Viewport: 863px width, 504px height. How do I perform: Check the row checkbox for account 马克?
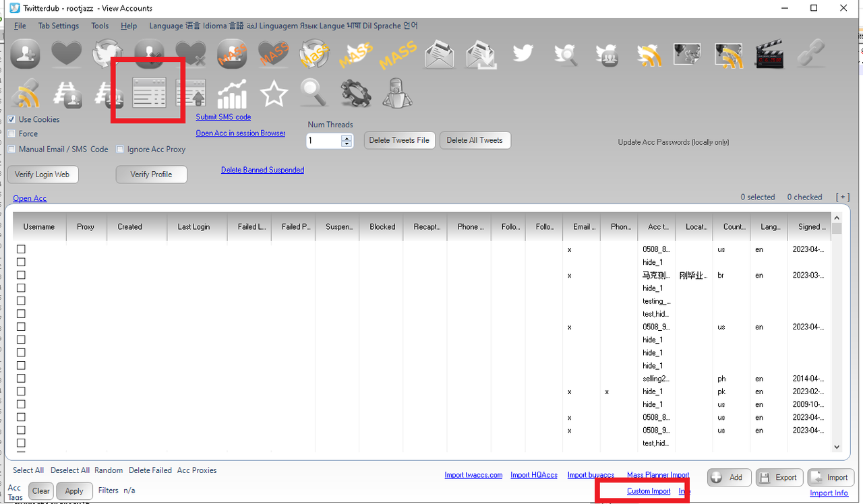[x=21, y=275]
